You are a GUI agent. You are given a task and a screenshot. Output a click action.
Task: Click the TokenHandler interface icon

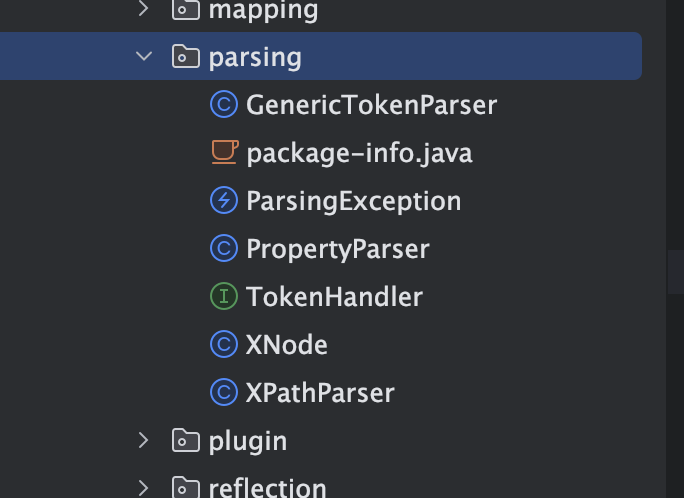[x=224, y=297]
